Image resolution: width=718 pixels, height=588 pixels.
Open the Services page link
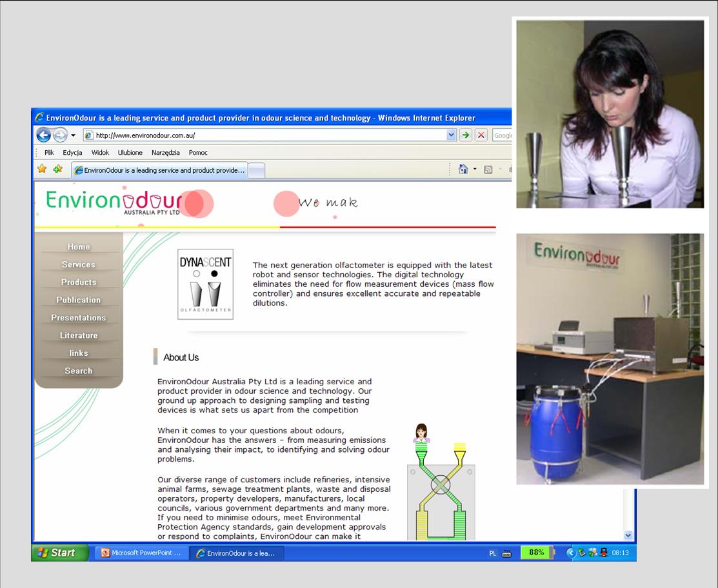tap(79, 264)
